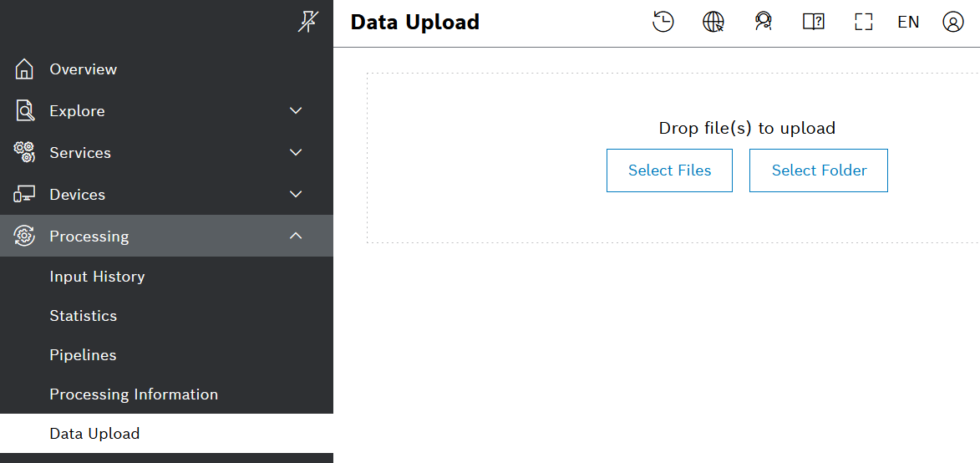Open the user profile icon
The image size is (980, 463).
tap(953, 23)
